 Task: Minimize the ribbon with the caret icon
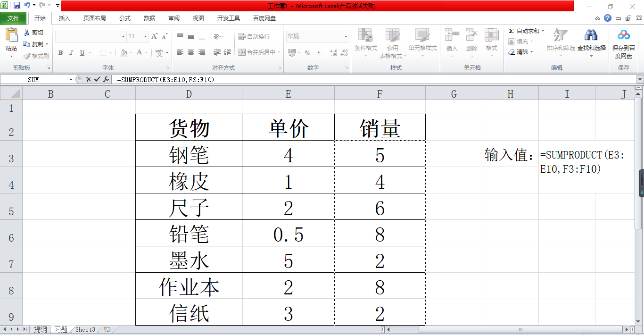[x=597, y=18]
